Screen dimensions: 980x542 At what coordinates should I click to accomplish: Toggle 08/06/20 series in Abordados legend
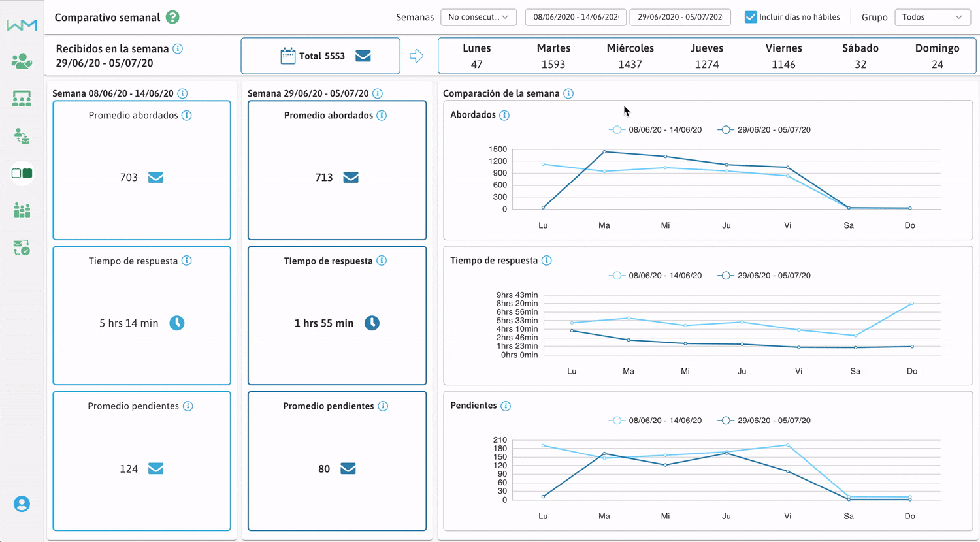coord(655,130)
